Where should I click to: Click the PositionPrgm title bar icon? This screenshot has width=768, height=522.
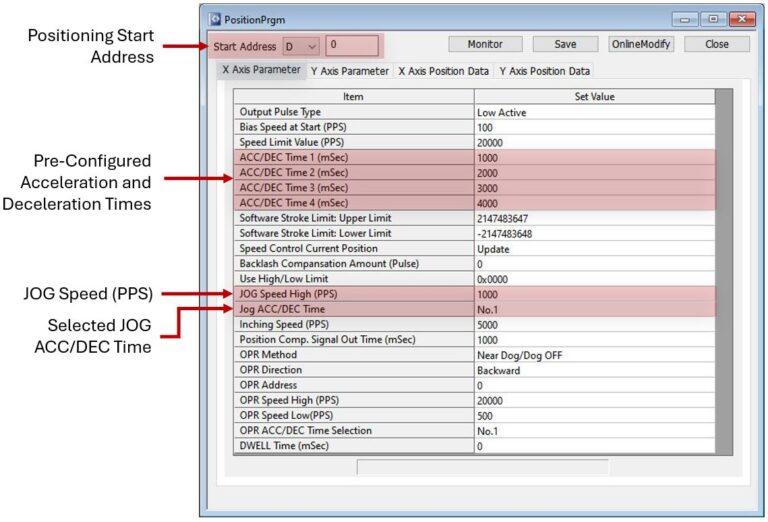click(215, 19)
